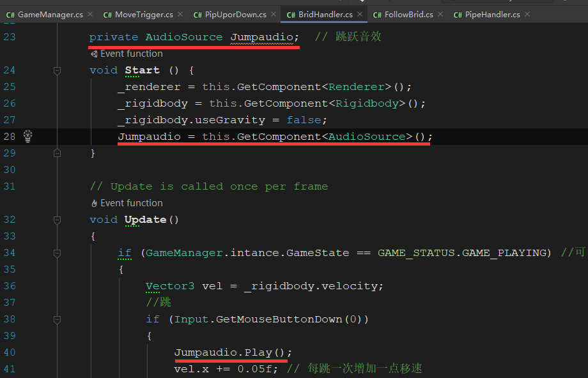Click useGravity property on line 27
Viewport: 588px width, 378px height.
point(230,120)
